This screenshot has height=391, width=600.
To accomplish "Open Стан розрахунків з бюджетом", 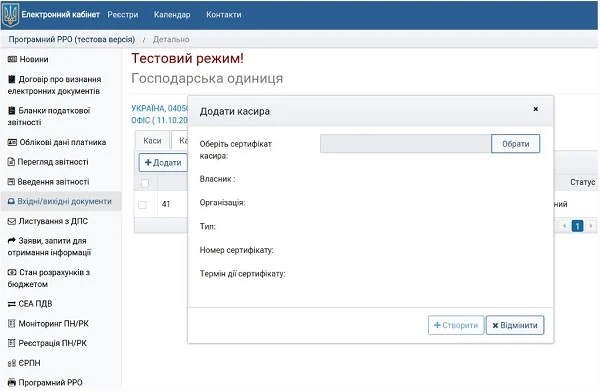I will point(49,278).
